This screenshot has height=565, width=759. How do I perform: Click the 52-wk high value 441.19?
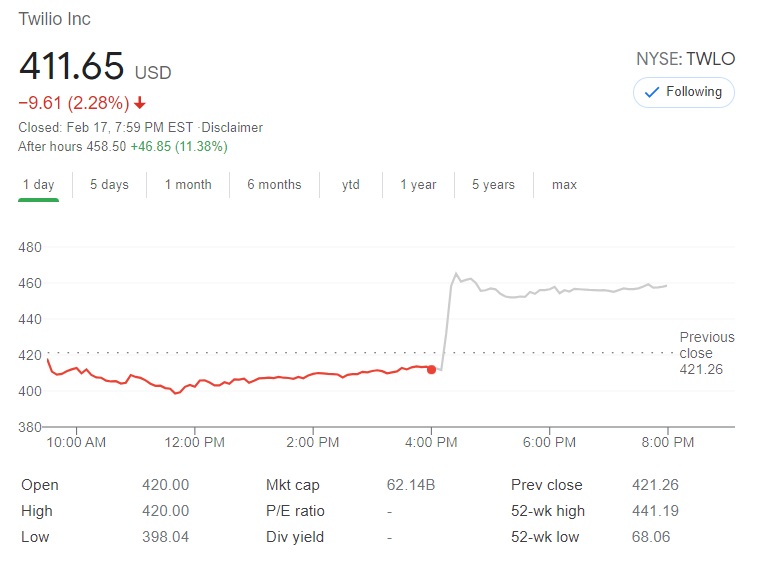click(x=655, y=511)
